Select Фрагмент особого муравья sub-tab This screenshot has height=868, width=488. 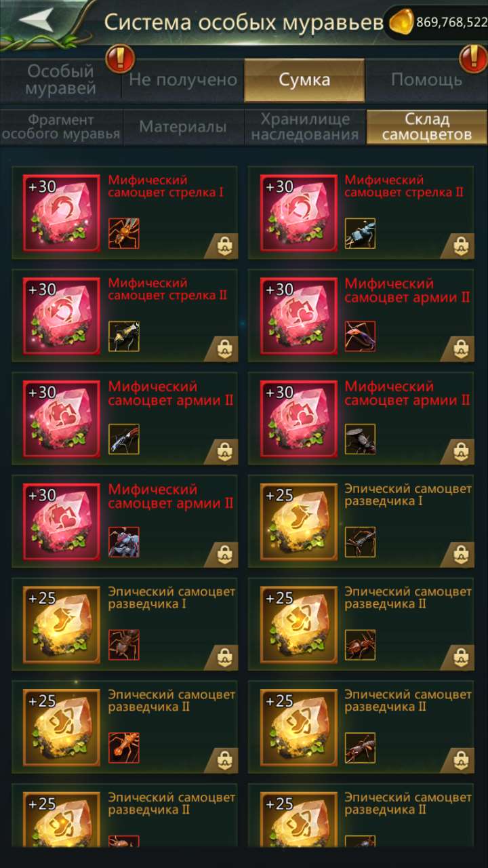point(61,127)
